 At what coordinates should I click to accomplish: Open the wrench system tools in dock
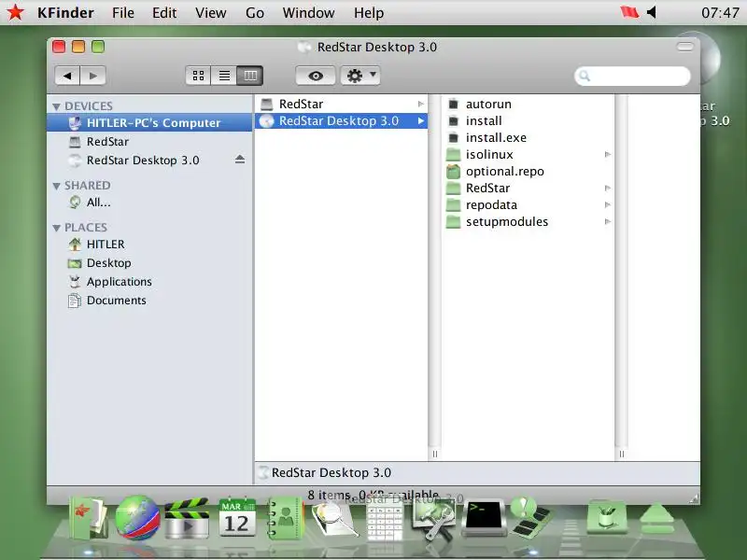click(434, 520)
